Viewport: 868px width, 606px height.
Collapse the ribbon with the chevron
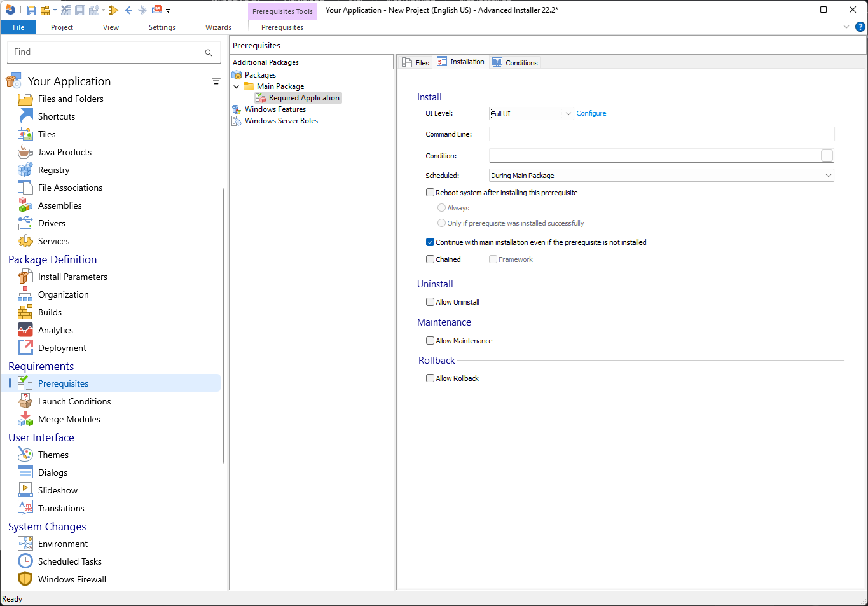846,27
